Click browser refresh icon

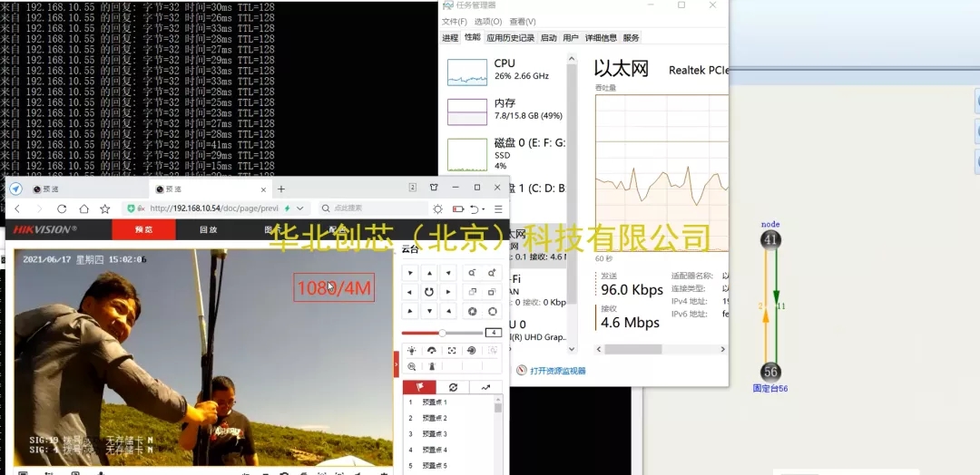click(x=62, y=208)
